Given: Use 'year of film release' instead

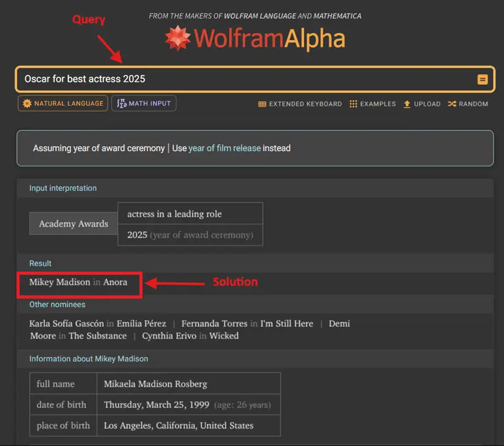Looking at the screenshot, I should click(224, 148).
